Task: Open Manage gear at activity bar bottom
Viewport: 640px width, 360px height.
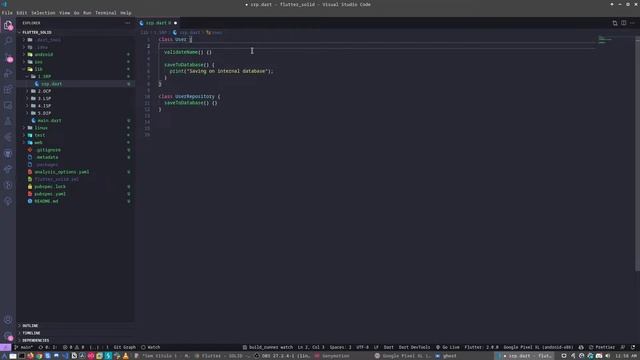Action: click(8, 336)
